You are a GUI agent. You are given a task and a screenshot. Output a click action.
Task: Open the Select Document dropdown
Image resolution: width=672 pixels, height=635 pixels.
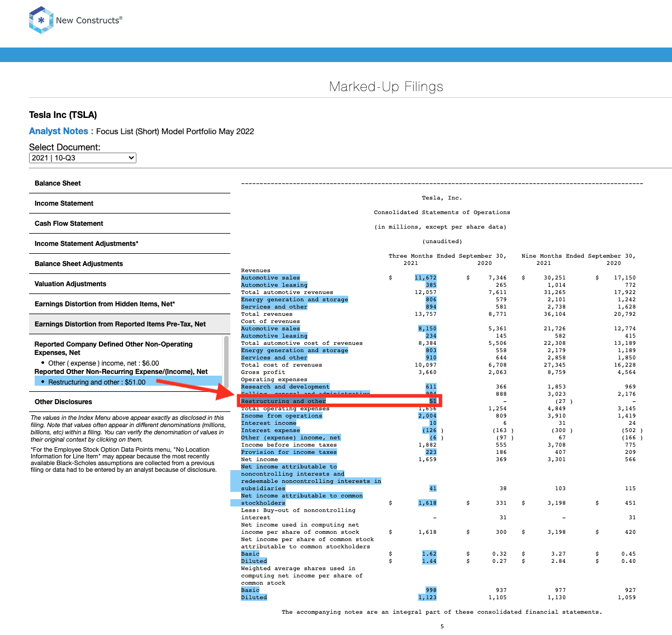pyautogui.click(x=83, y=158)
